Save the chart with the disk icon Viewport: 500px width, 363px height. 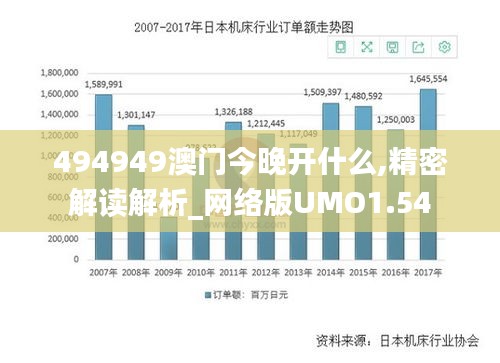tap(392, 47)
